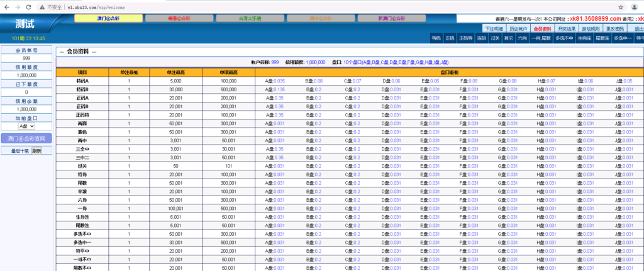Choose the 六肖 bet type
The height and width of the screenshot is (271, 644).
pyautogui.click(x=522, y=39)
